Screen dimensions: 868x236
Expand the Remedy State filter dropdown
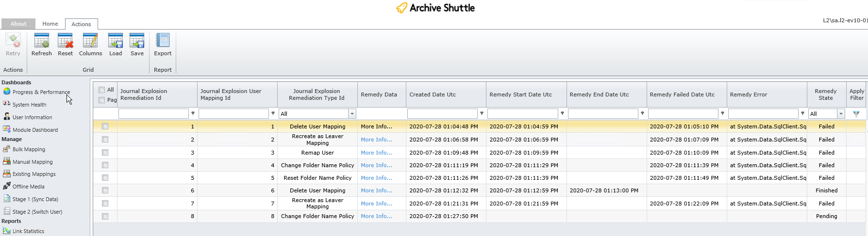(841, 114)
